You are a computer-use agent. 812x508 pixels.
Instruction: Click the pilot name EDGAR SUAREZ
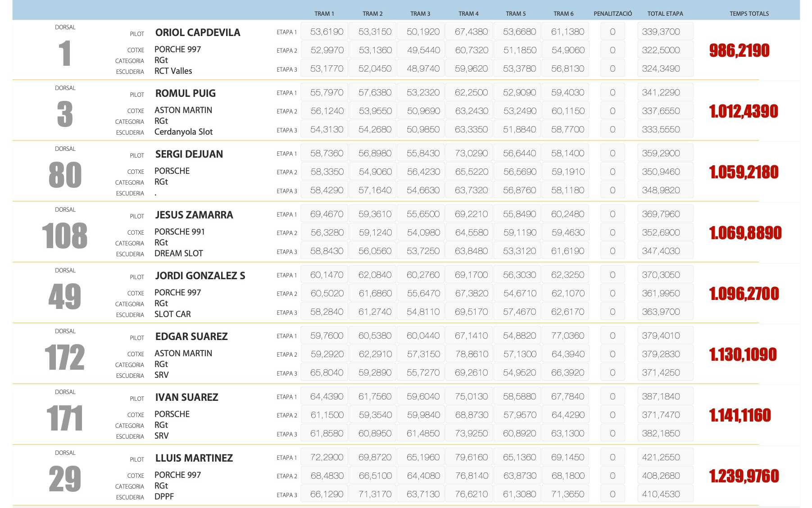tap(191, 336)
